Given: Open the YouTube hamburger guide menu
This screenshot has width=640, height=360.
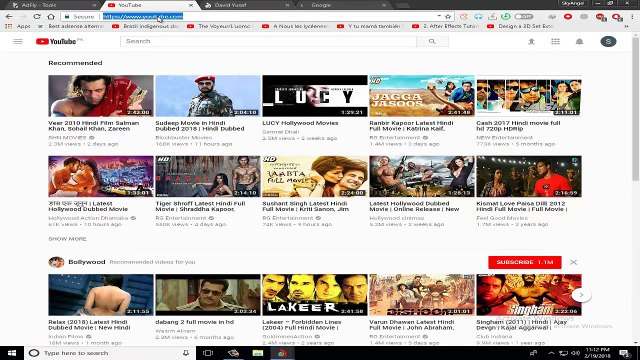Looking at the screenshot, I should point(18,41).
